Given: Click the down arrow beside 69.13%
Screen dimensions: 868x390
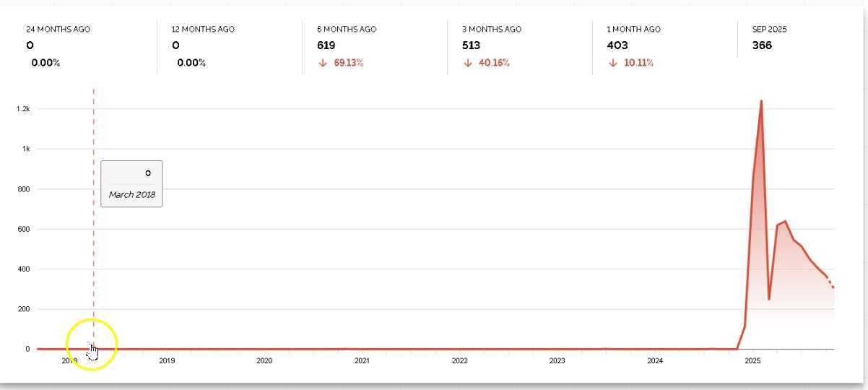Looking at the screenshot, I should [x=322, y=63].
